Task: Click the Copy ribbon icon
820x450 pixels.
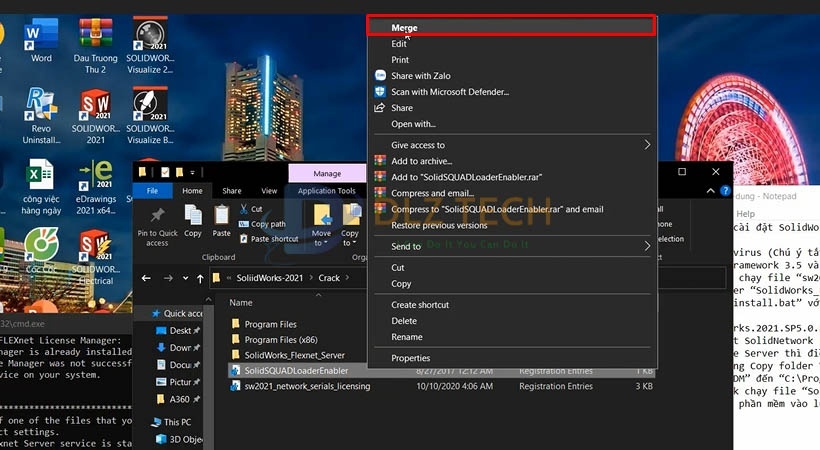Action: [193, 221]
